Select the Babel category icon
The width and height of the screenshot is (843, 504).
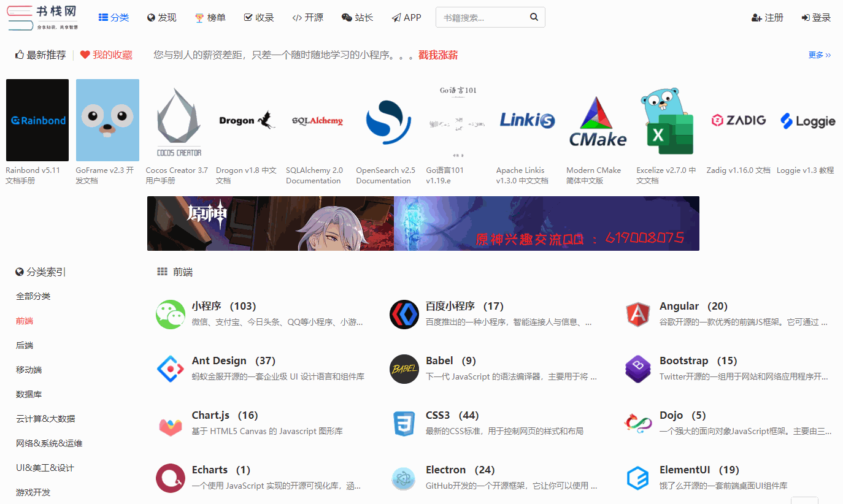404,368
